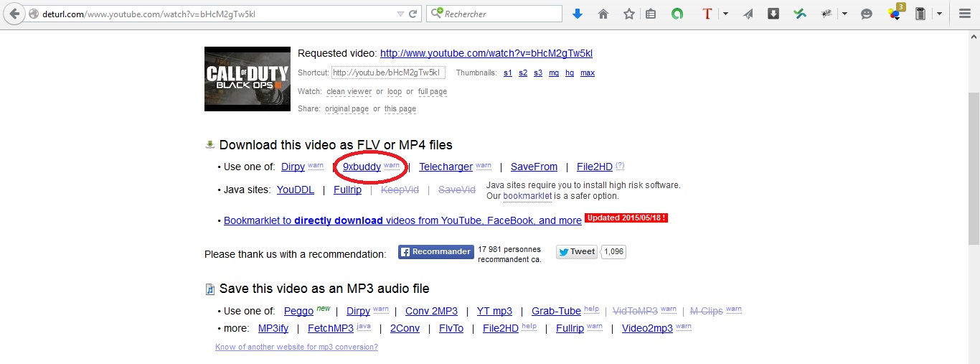The width and height of the screenshot is (980, 364).
Task: Click the notepad document toolbar icon
Action: point(920,14)
